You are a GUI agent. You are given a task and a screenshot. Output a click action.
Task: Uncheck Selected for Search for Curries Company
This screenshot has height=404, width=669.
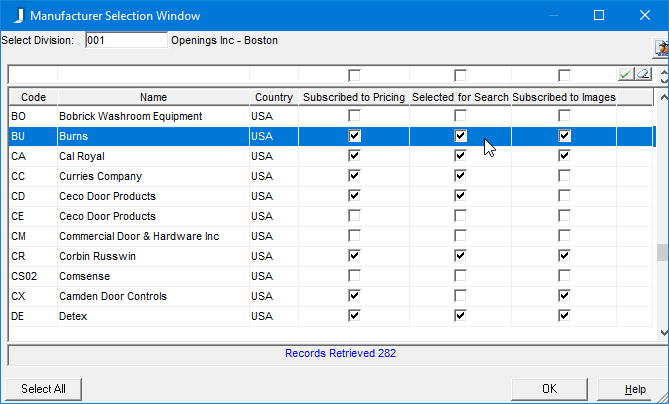[460, 176]
